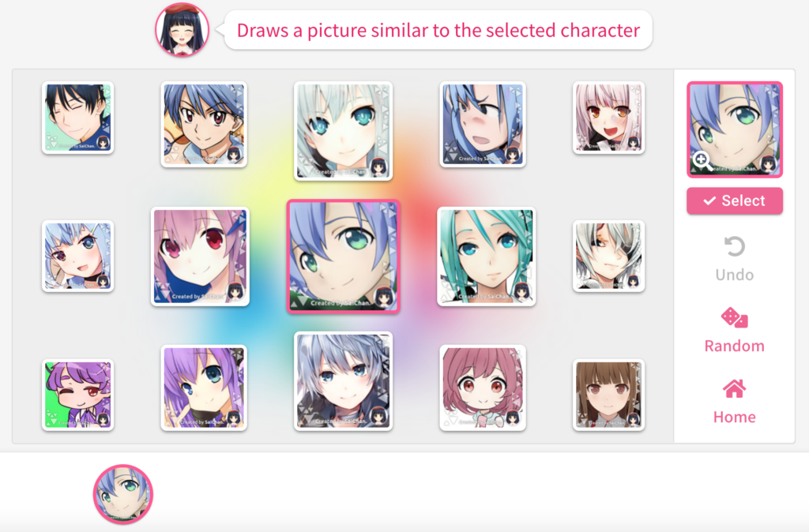Choose the blushing blue-haired startled character
This screenshot has height=532, width=809.
pyautogui.click(x=483, y=124)
